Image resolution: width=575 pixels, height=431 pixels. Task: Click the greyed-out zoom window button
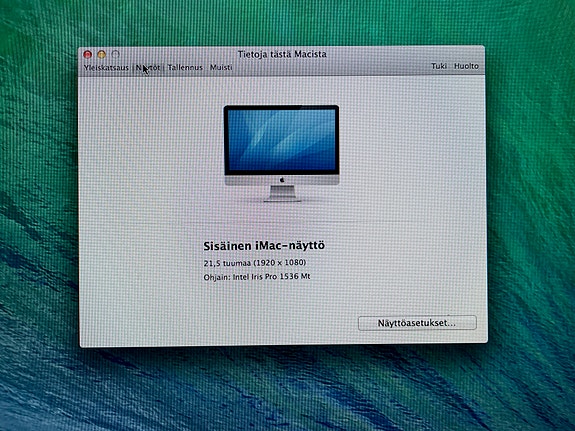(116, 54)
